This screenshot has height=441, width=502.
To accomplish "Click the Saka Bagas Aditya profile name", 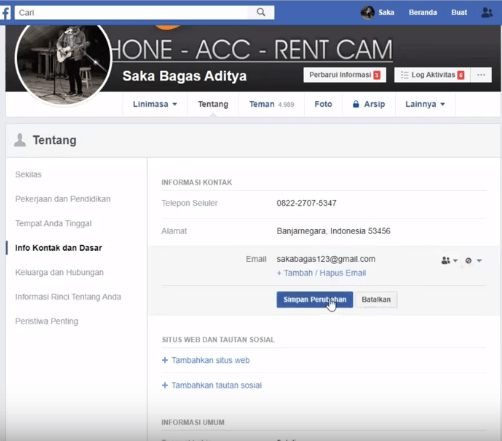I will (184, 76).
